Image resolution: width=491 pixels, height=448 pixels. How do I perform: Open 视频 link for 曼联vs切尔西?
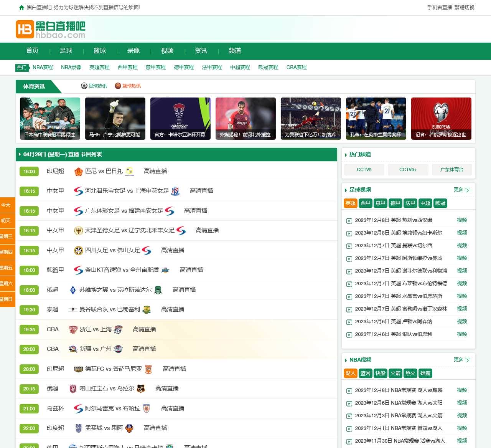tap(462, 245)
